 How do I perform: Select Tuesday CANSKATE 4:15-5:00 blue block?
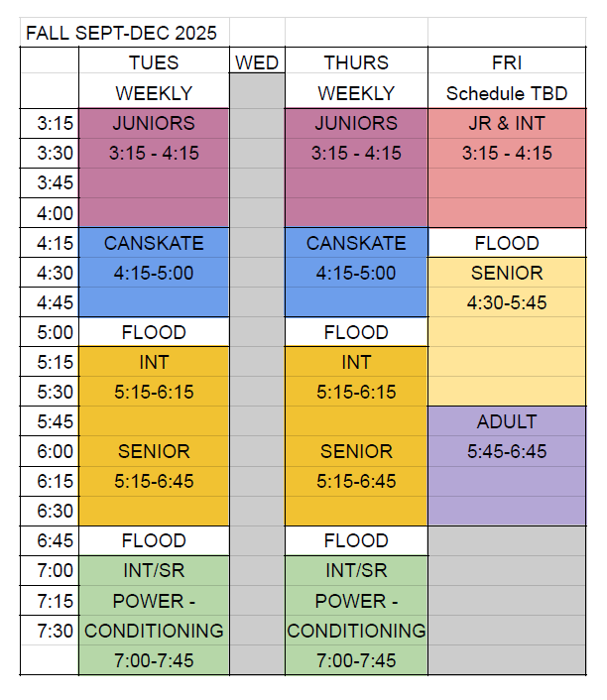pyautogui.click(x=154, y=273)
